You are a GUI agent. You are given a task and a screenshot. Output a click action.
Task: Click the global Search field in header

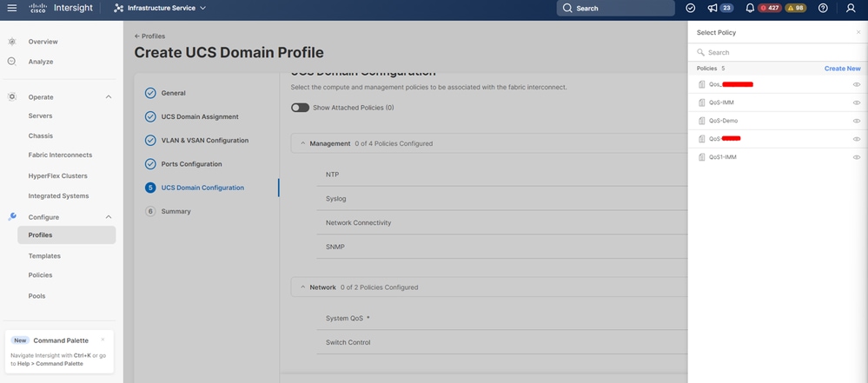point(615,9)
